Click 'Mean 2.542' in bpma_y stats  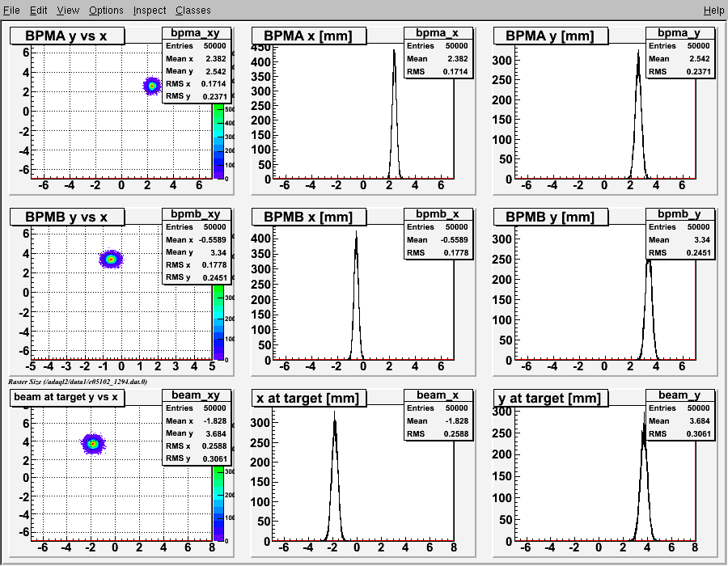click(x=679, y=58)
